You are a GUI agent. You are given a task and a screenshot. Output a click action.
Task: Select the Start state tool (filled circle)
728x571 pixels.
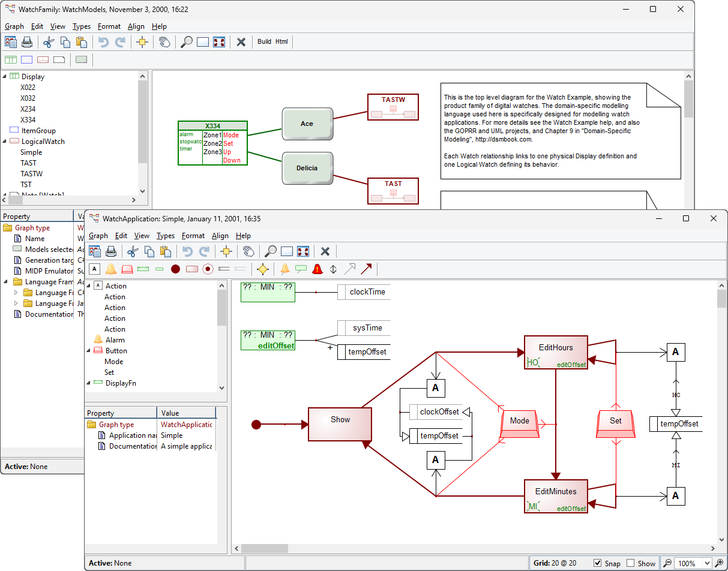click(175, 269)
